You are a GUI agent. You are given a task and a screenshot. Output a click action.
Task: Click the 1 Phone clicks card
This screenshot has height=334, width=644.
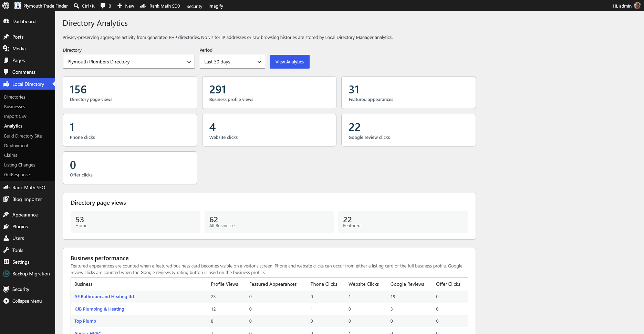coord(130,130)
